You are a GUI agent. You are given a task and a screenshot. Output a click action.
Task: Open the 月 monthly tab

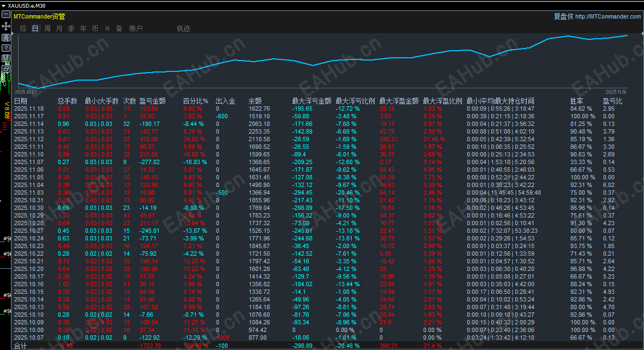[x=59, y=28]
